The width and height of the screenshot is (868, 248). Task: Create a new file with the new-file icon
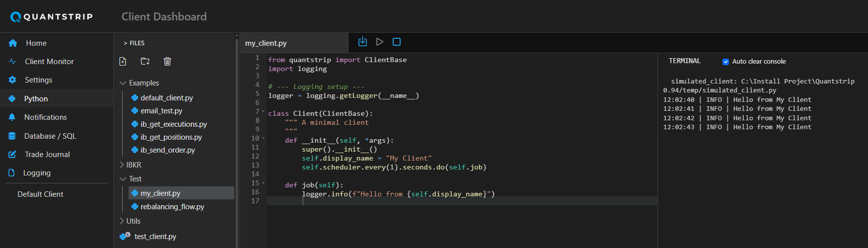point(123,61)
